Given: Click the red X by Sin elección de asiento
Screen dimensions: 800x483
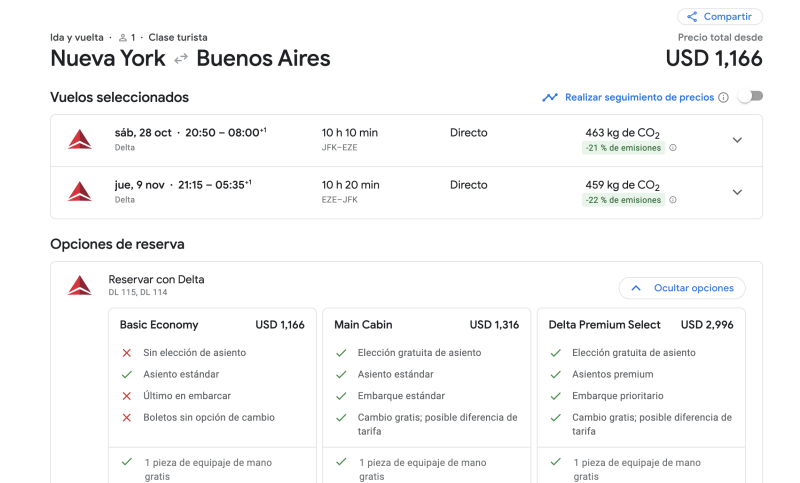Looking at the screenshot, I should point(127,353).
